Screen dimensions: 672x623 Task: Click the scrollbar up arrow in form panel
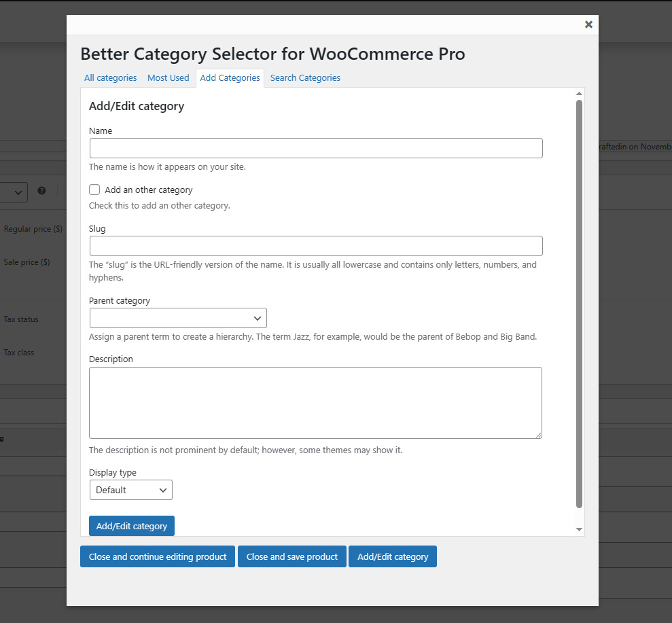click(x=579, y=93)
